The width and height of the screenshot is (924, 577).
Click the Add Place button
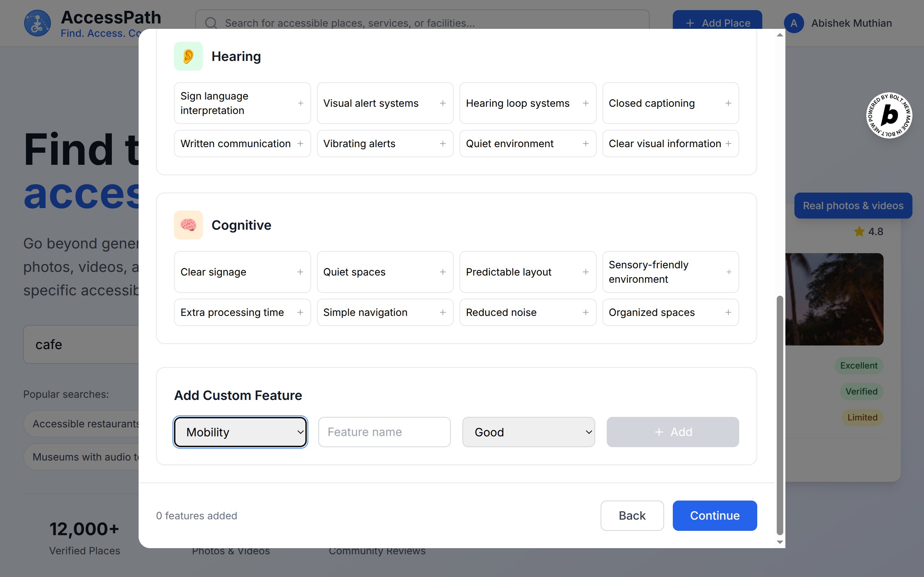(x=717, y=21)
